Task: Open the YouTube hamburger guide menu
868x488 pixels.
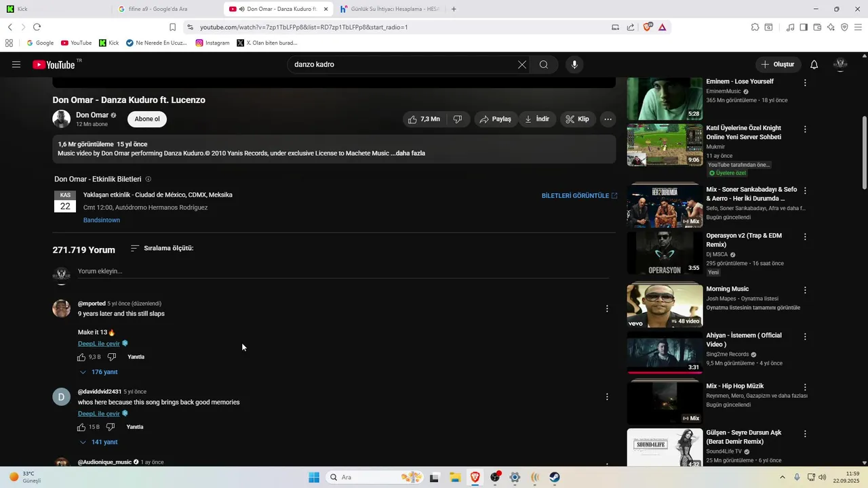Action: point(16,64)
